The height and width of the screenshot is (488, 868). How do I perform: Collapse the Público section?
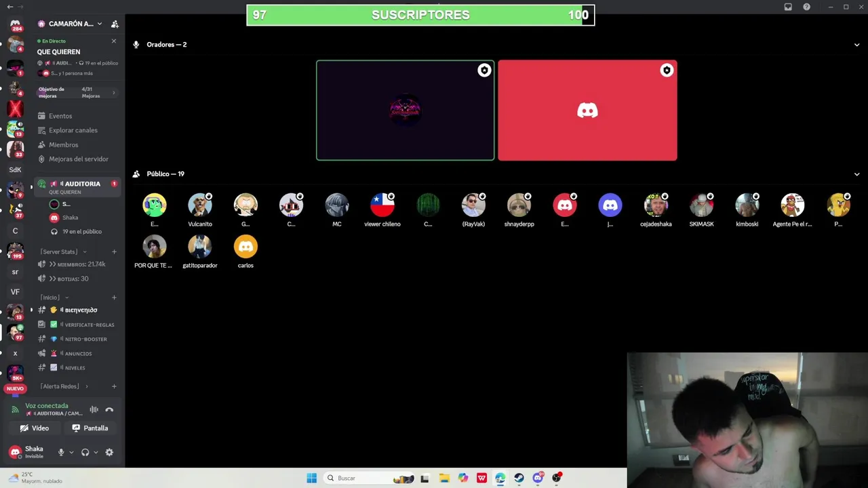(x=856, y=174)
